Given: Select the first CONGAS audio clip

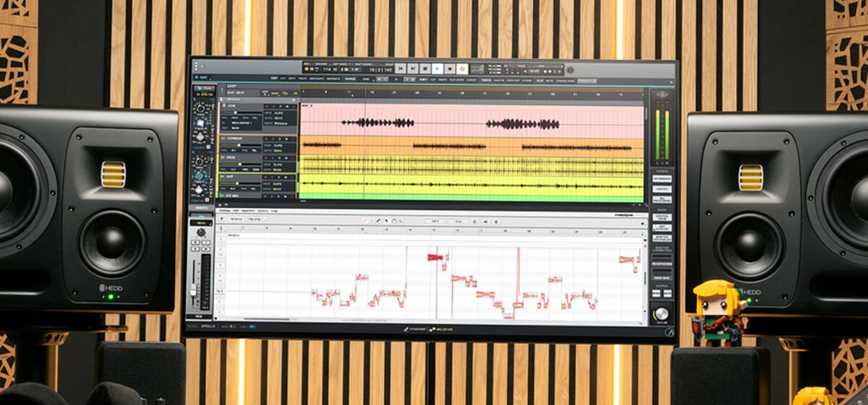Looking at the screenshot, I should [x=322, y=145].
